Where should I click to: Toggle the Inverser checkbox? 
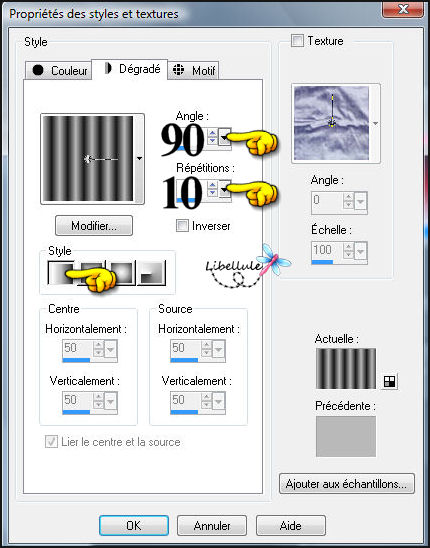pyautogui.click(x=182, y=226)
